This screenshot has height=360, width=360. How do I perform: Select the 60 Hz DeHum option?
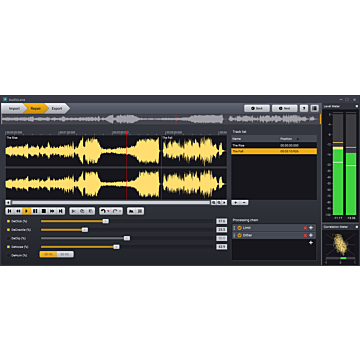(x=65, y=255)
